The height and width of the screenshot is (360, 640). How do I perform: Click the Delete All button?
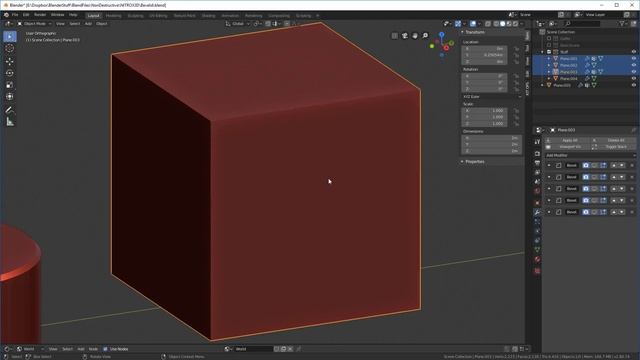(613, 140)
